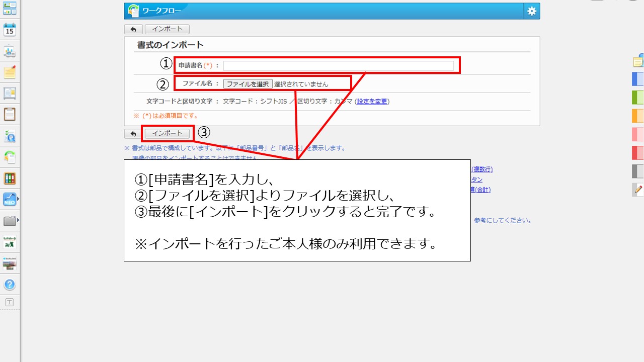Click the upper インポート button
Viewport: 644px width, 362px height.
168,29
